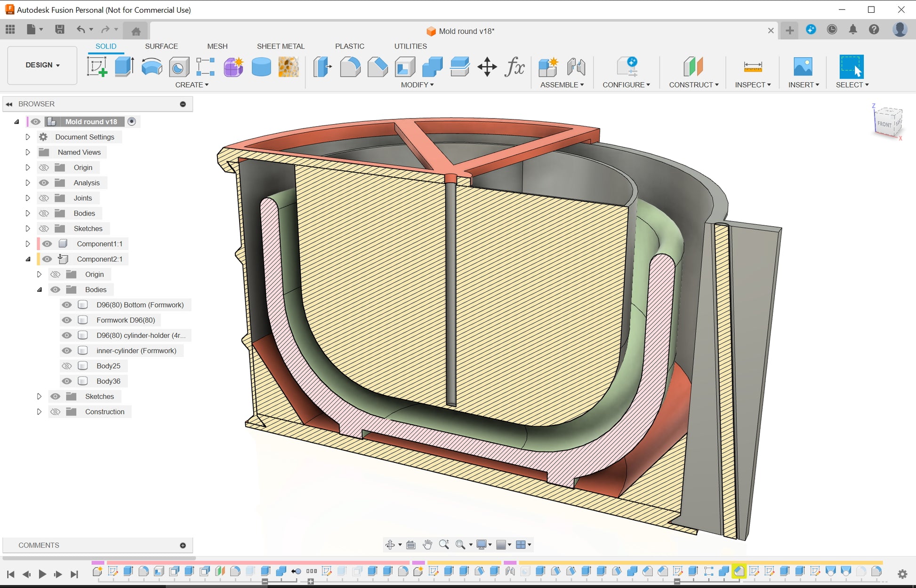Open the CONSTRUCT menu
This screenshot has width=916, height=588.
point(694,85)
